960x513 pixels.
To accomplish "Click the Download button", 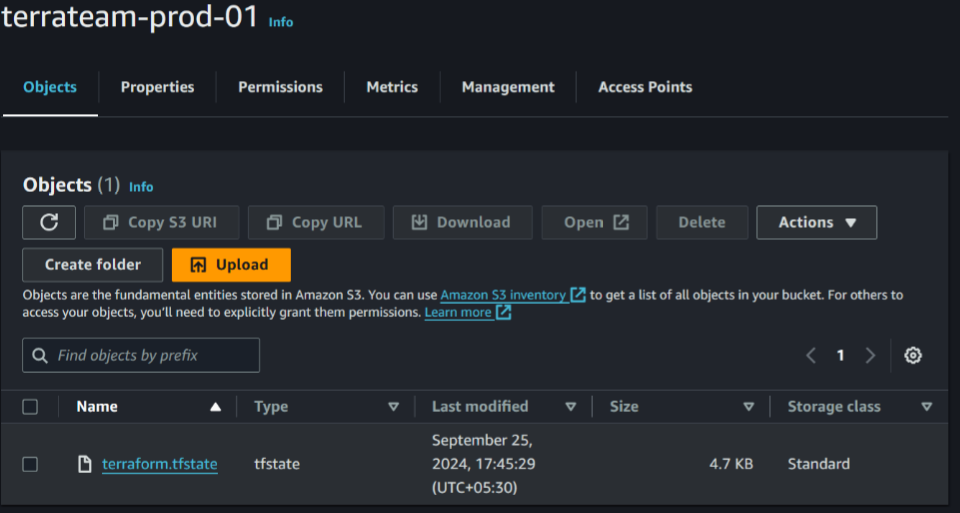I will [462, 222].
